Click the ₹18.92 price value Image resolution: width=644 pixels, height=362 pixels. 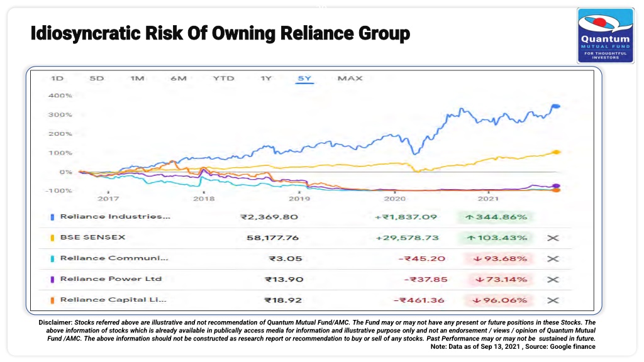tap(283, 300)
